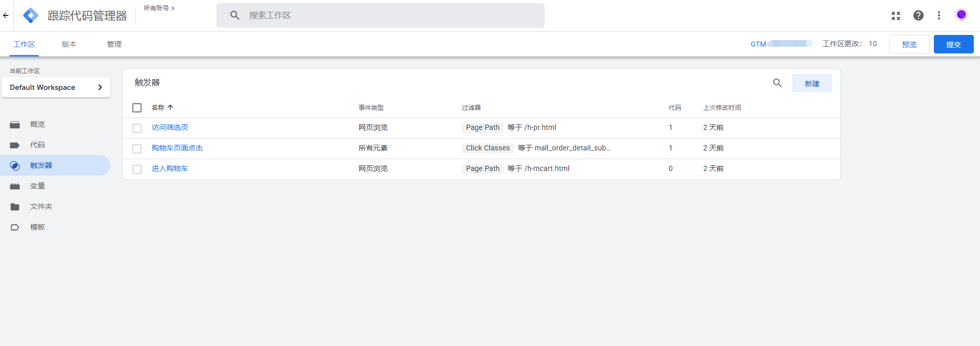Open the 购物车页面点击 trigger link

tap(177, 148)
